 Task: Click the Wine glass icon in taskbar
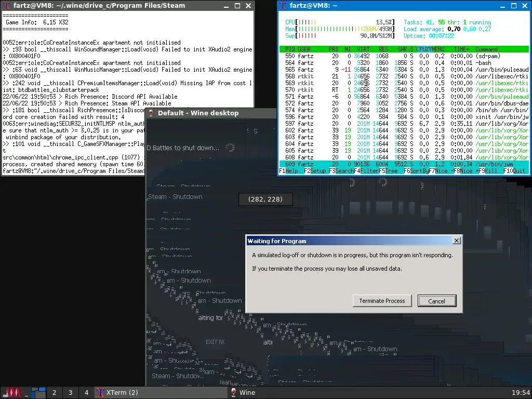233,393
